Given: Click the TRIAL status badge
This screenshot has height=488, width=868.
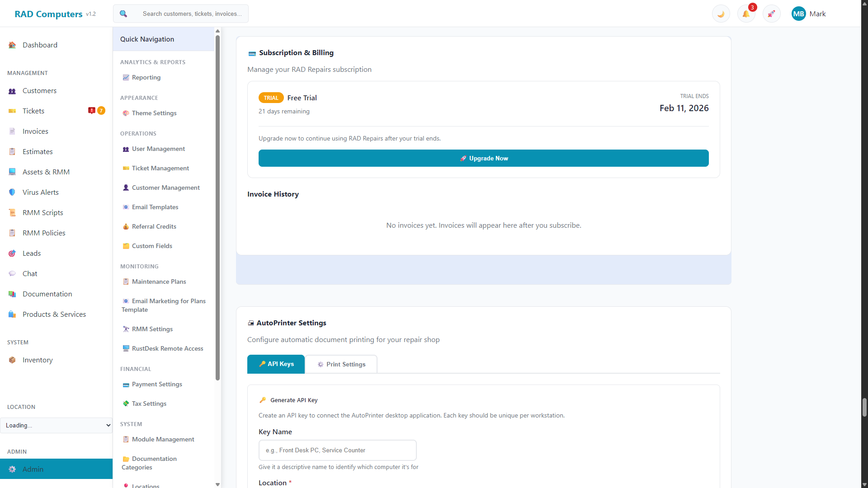Looking at the screenshot, I should point(271,98).
